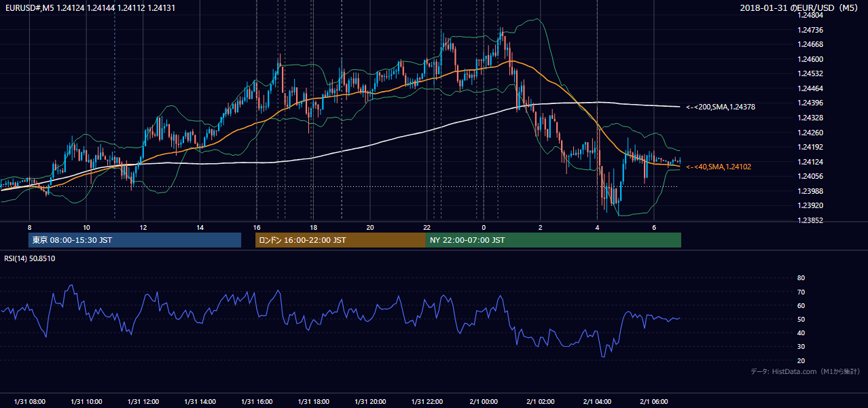Click the RSI scale value 80

tap(801, 278)
